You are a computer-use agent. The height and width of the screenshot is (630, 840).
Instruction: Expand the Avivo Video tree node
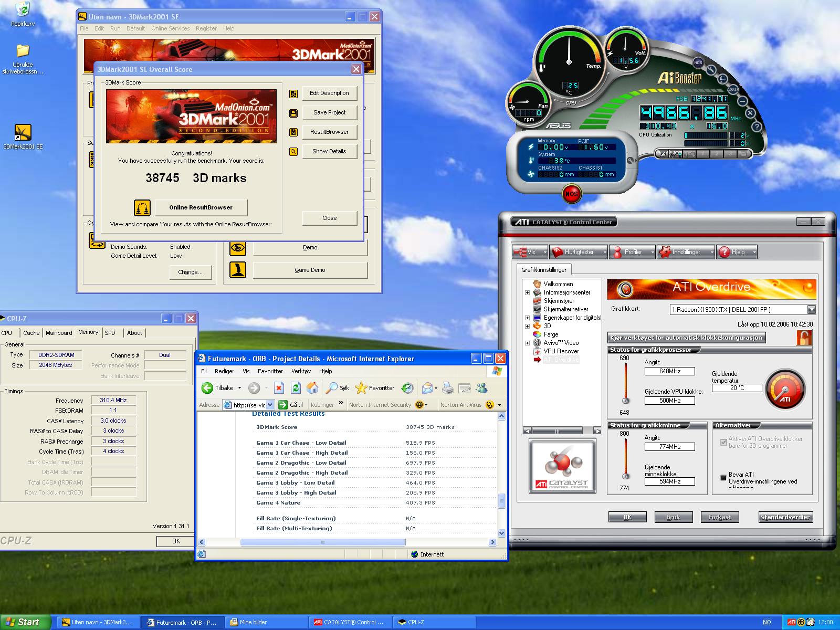click(x=527, y=343)
